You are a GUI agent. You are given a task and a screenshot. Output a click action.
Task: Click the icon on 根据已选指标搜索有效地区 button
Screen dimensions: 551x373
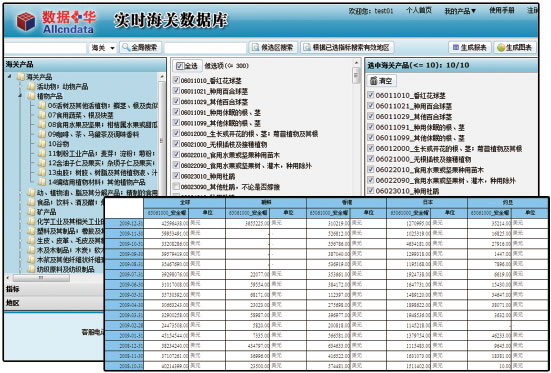[x=307, y=48]
